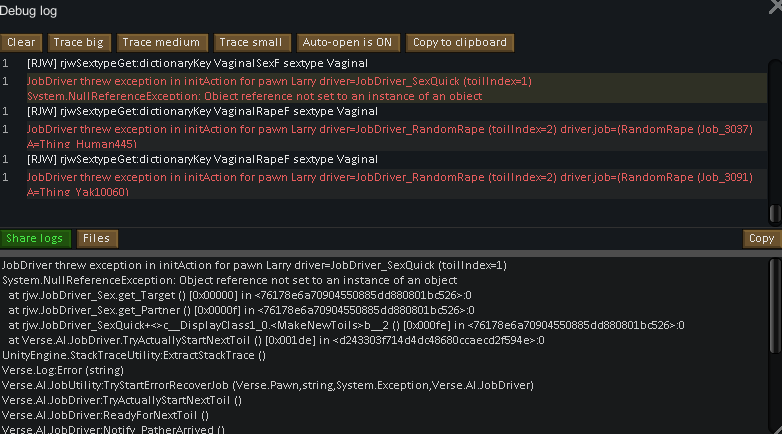
Task: Click the message list scrollbar thumb
Action: 775,214
